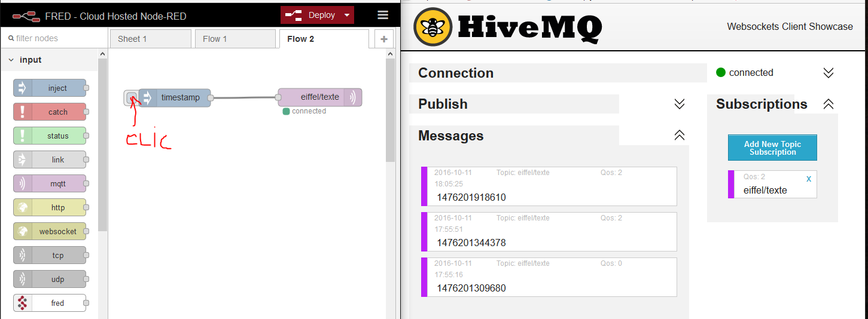This screenshot has width=868, height=319.
Task: Collapse the Messages section chevron
Action: pyautogui.click(x=680, y=136)
